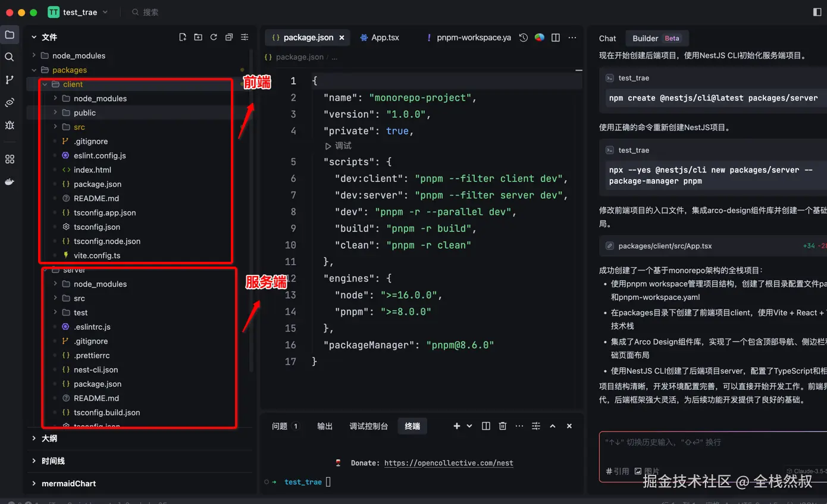Kill terminal with trash icon

tap(503, 426)
